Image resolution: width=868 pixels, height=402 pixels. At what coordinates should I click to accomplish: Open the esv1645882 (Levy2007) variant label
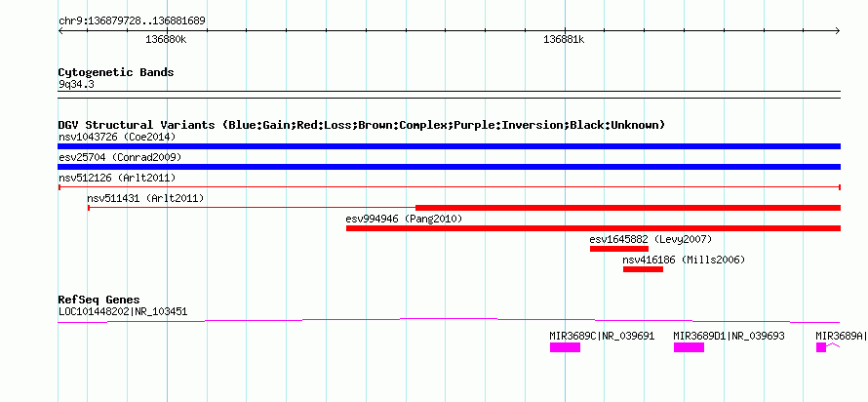coord(651,239)
